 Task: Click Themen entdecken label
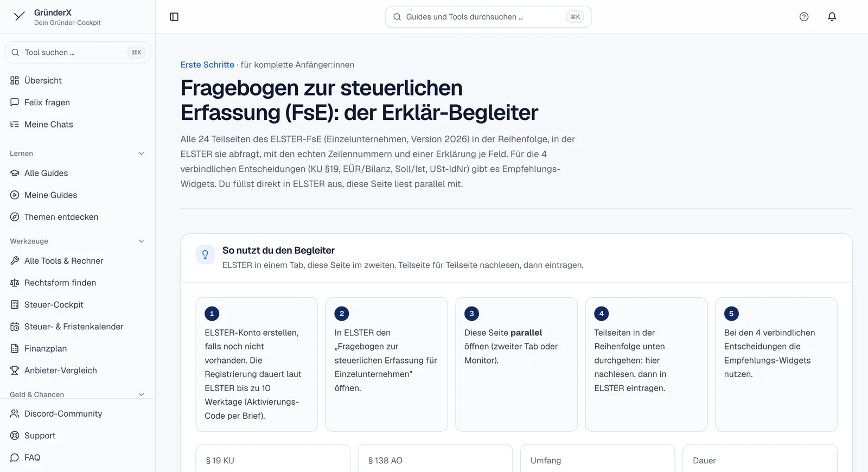tap(61, 217)
